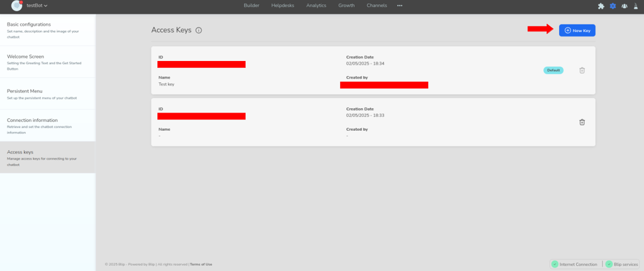Screen dimensions: 644x271
Task: Create a New Key
Action: pyautogui.click(x=577, y=30)
